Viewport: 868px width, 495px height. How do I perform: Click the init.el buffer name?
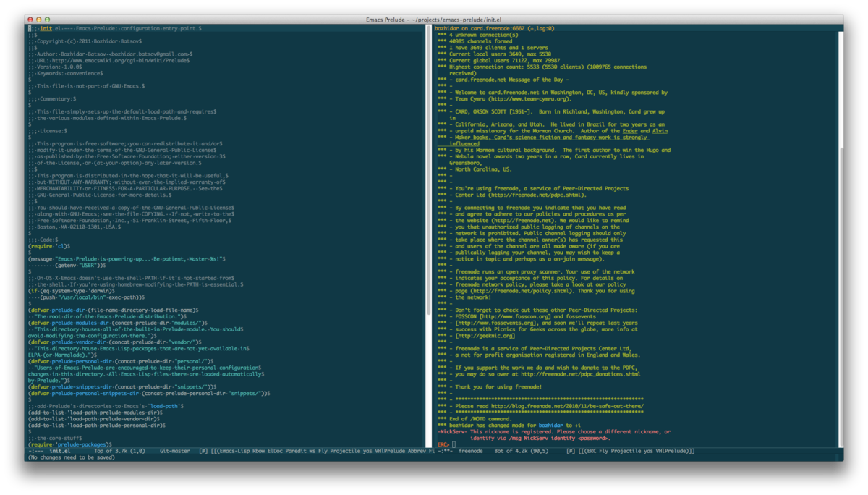click(x=59, y=451)
